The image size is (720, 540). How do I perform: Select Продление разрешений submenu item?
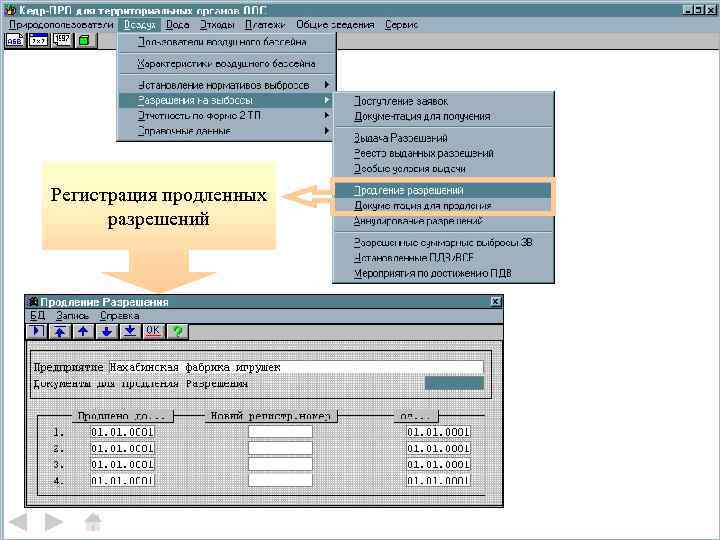click(x=444, y=191)
